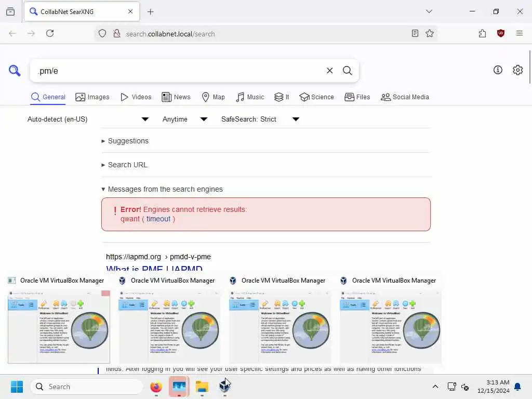Image resolution: width=532 pixels, height=399 pixels.
Task: Switch to Social Media category
Action: pyautogui.click(x=405, y=97)
